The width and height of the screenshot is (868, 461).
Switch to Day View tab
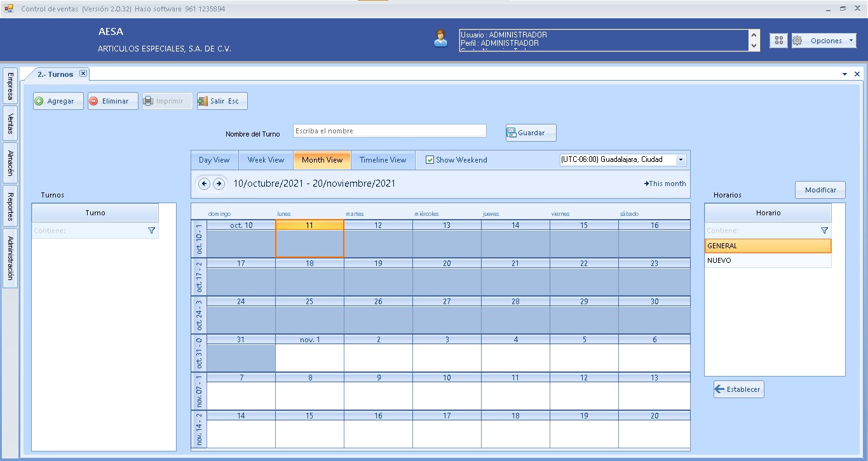pos(214,160)
